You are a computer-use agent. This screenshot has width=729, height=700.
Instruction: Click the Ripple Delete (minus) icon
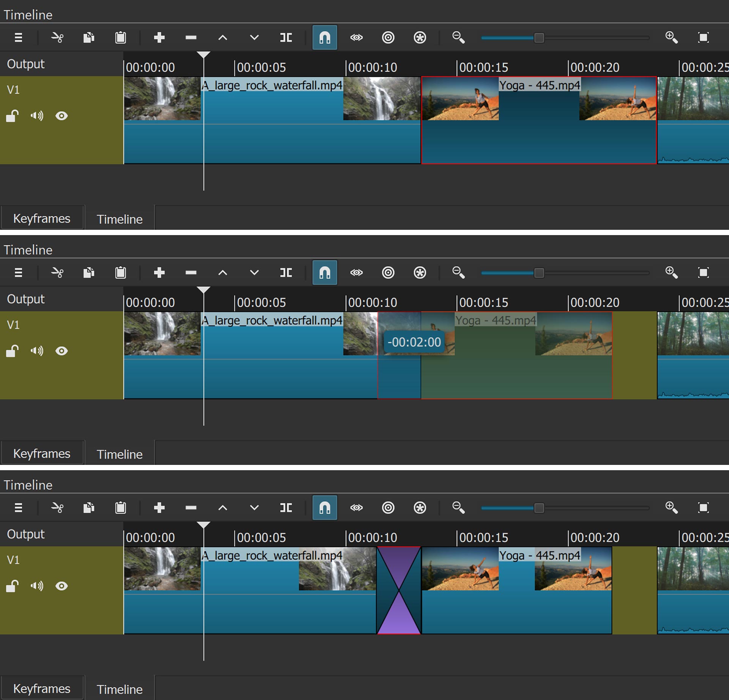click(x=191, y=37)
